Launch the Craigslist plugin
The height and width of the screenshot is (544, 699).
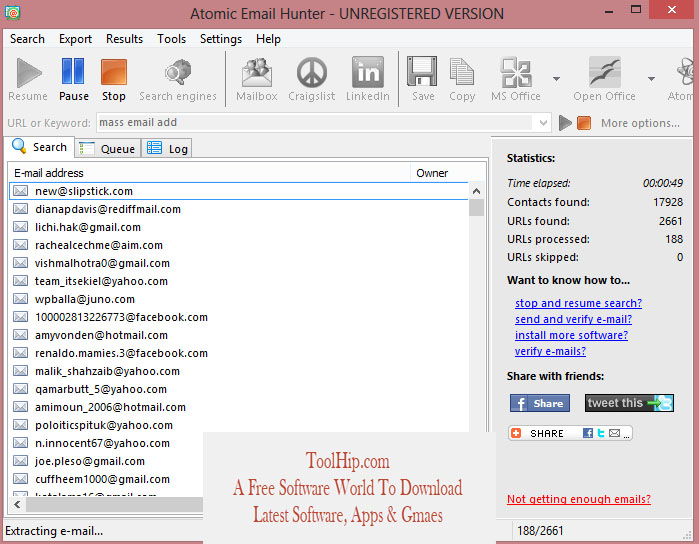311,79
